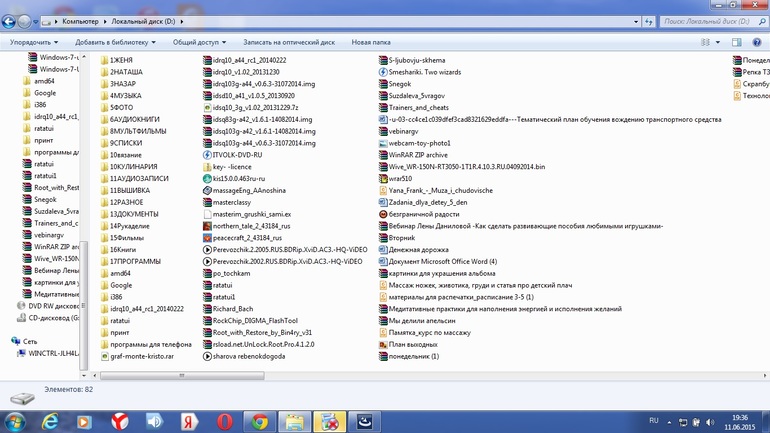Open the help question mark icon
Screen dimensions: 770x433
pyautogui.click(x=757, y=43)
